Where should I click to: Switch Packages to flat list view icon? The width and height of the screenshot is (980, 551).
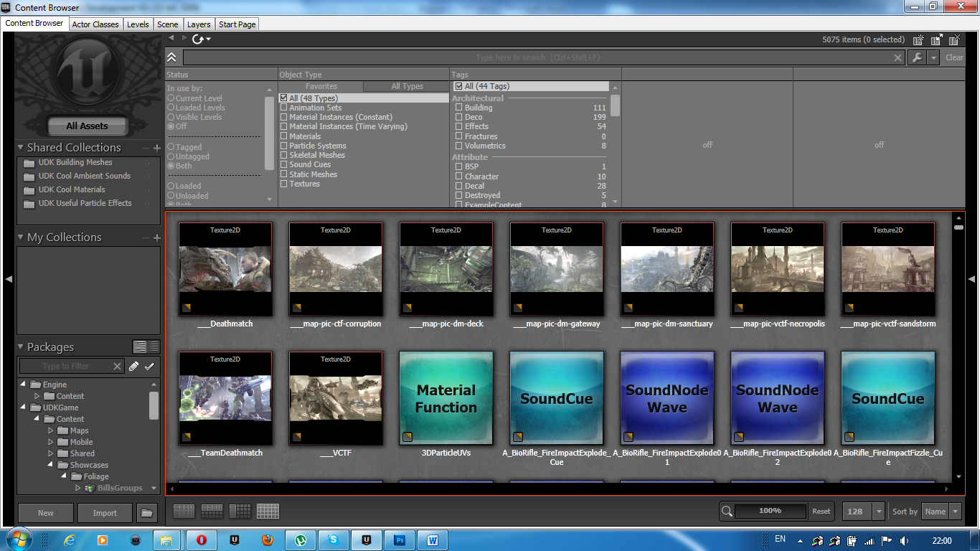tap(154, 347)
